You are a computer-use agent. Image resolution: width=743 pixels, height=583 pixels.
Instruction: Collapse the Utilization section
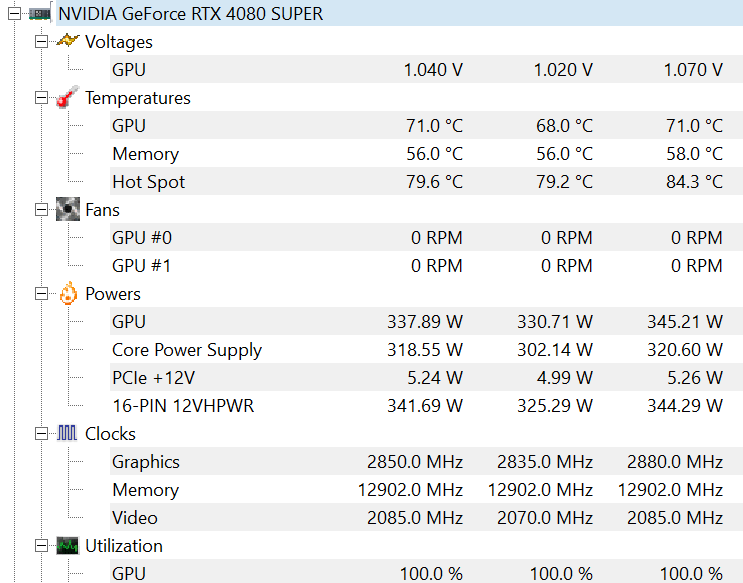[x=42, y=546]
